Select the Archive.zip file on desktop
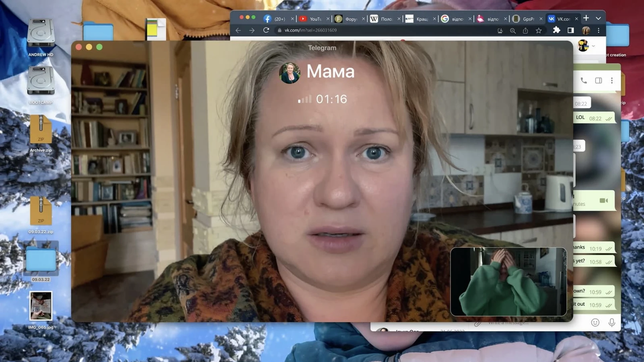The image size is (644, 362). click(x=41, y=130)
